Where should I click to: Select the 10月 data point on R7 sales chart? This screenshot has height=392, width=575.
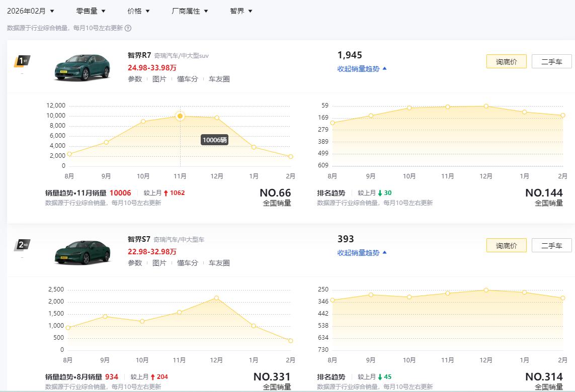click(143, 121)
